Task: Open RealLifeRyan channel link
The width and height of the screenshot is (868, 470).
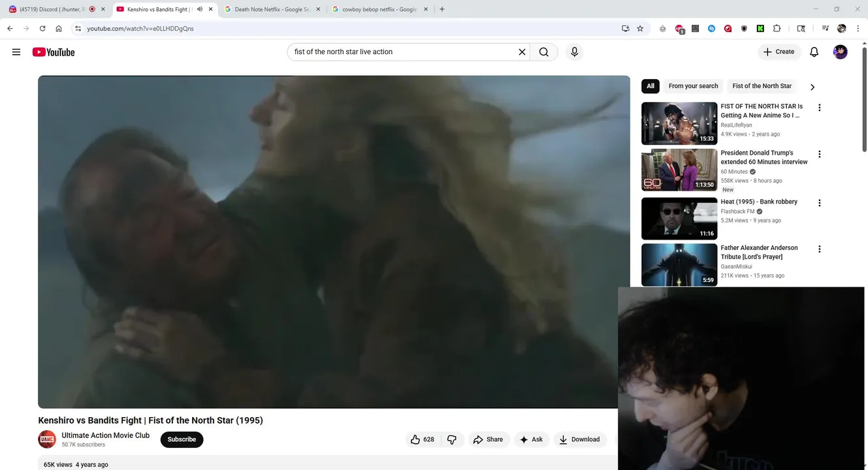Action: (x=736, y=125)
